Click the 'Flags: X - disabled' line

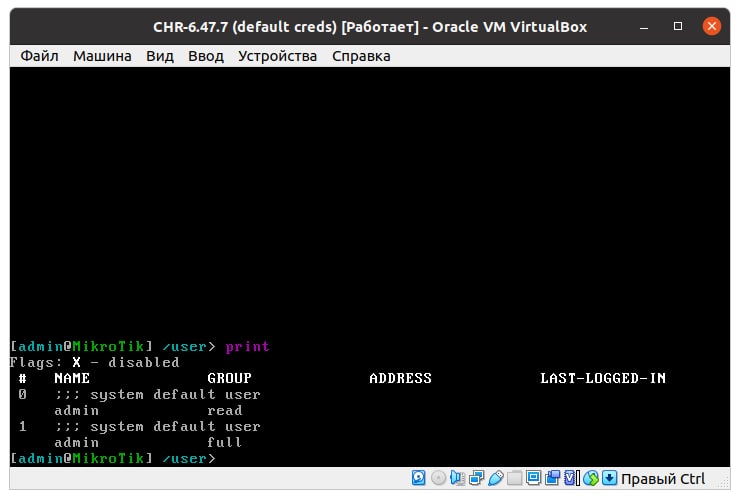94,363
